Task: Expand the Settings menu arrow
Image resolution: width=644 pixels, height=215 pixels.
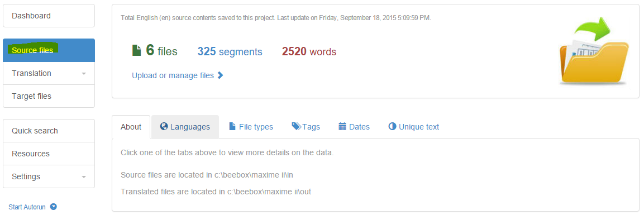Action: point(84,177)
